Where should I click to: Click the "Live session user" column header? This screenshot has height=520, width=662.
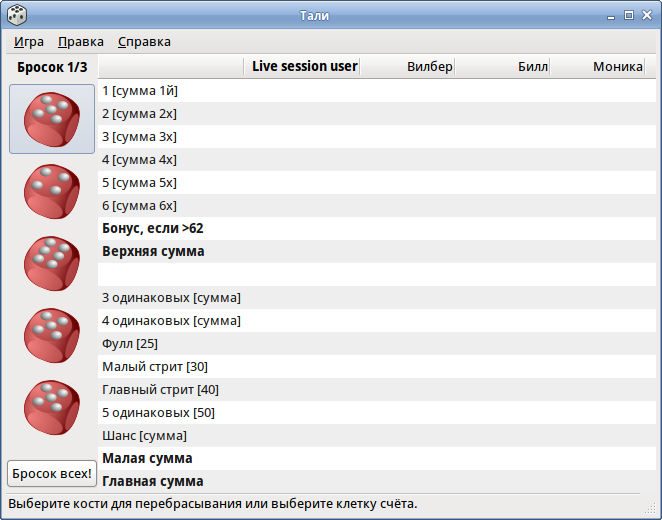(x=304, y=67)
